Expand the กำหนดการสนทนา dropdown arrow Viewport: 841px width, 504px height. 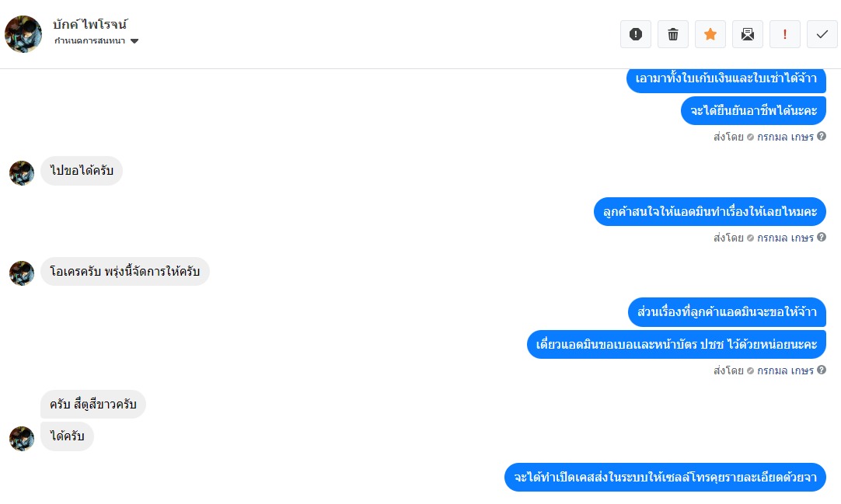pos(134,41)
